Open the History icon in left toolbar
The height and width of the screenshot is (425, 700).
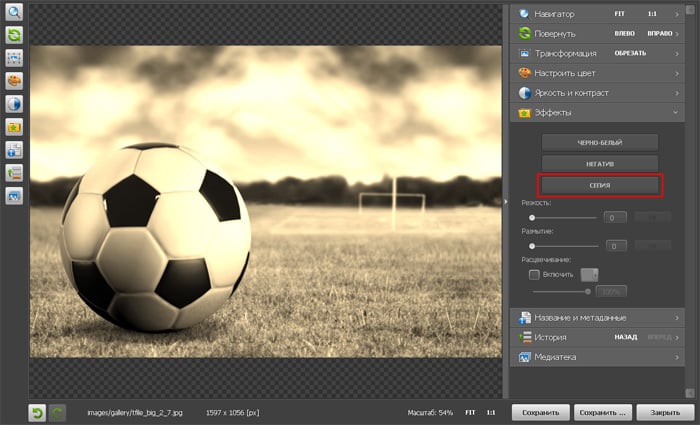coord(15,173)
